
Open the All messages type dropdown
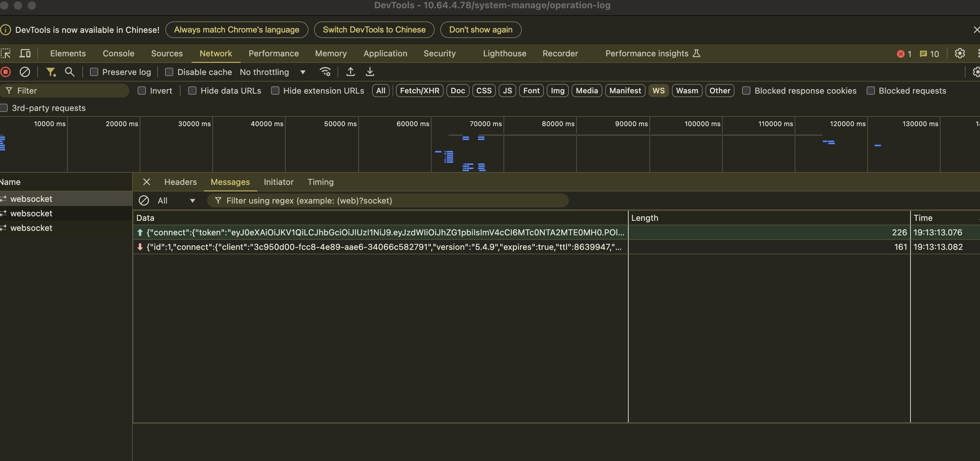coord(176,201)
